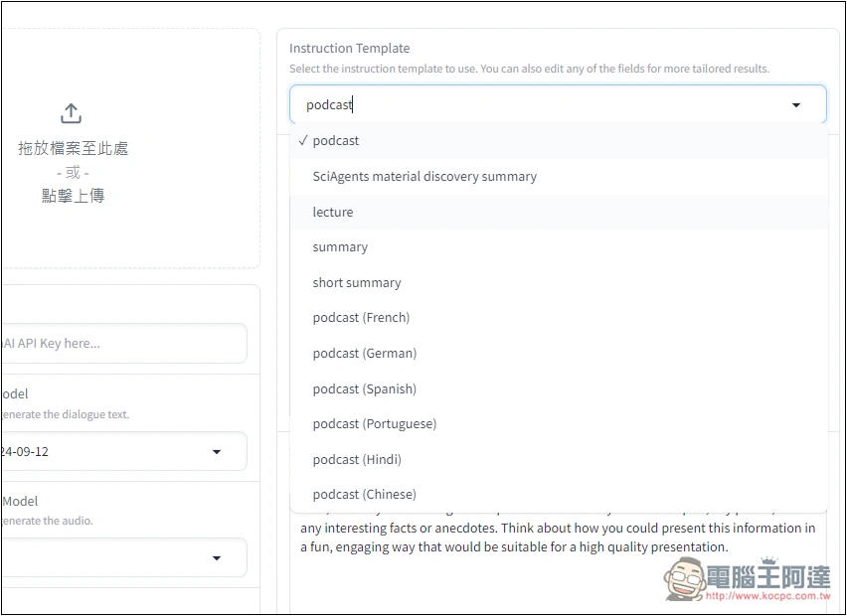
Task: Click the Instruction Template dropdown arrow
Action: [x=795, y=104]
